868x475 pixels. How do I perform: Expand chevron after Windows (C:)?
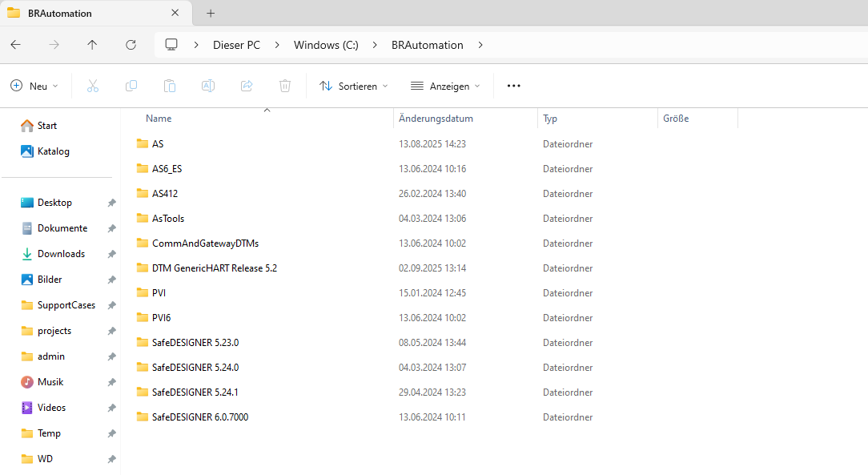[375, 45]
